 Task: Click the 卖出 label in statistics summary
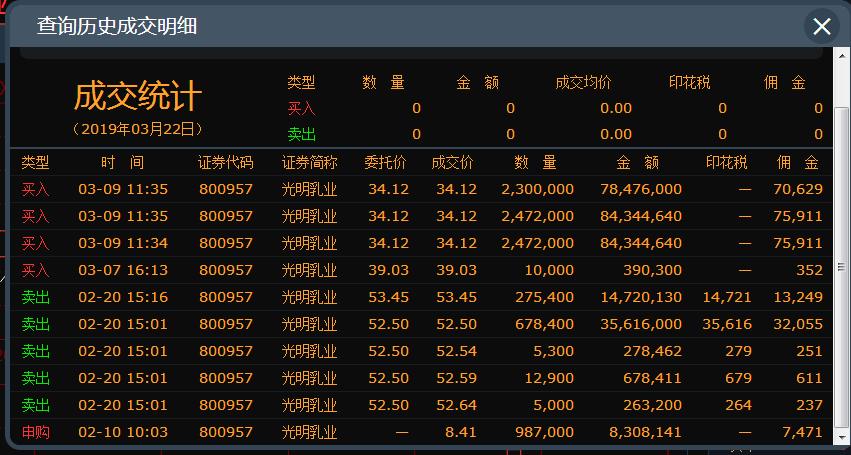pyautogui.click(x=301, y=134)
